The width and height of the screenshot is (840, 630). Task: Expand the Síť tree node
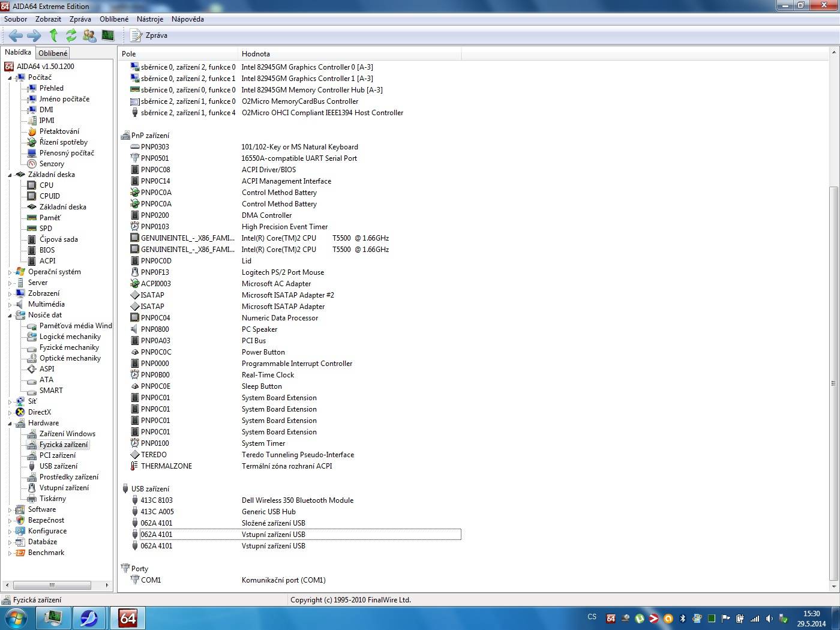10,402
